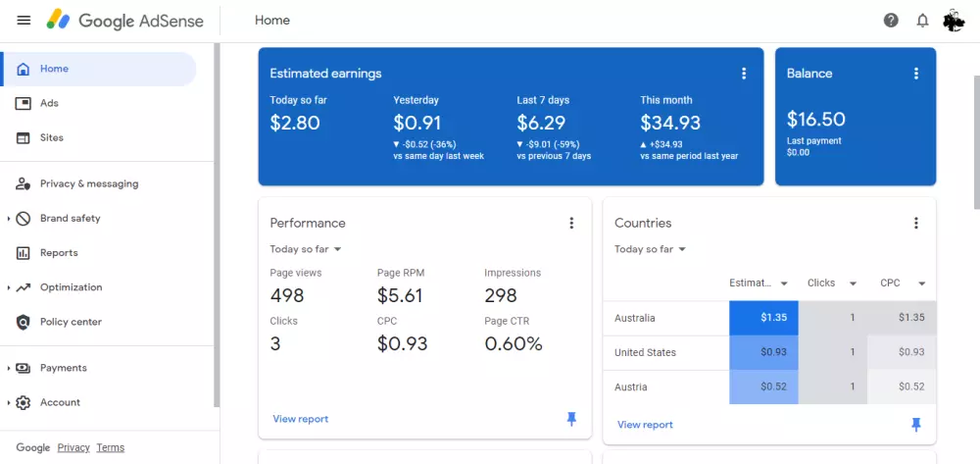Open the Privacy footer link

[x=73, y=447]
